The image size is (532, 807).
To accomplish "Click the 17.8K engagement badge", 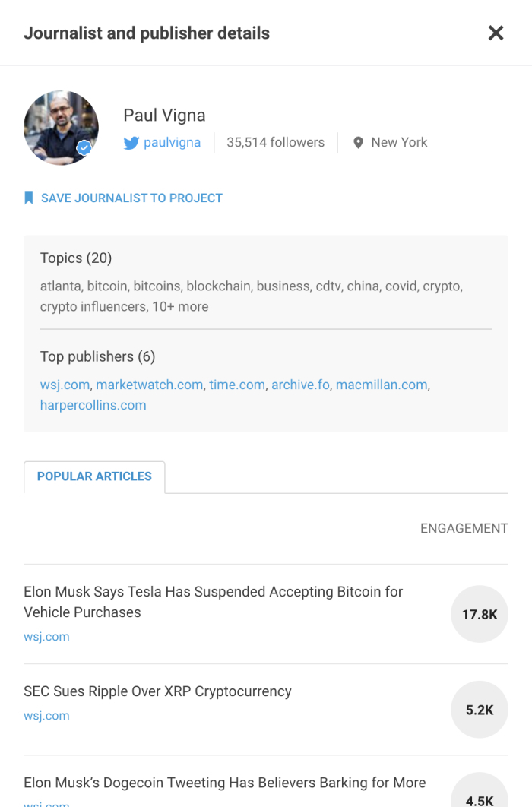I will click(480, 614).
